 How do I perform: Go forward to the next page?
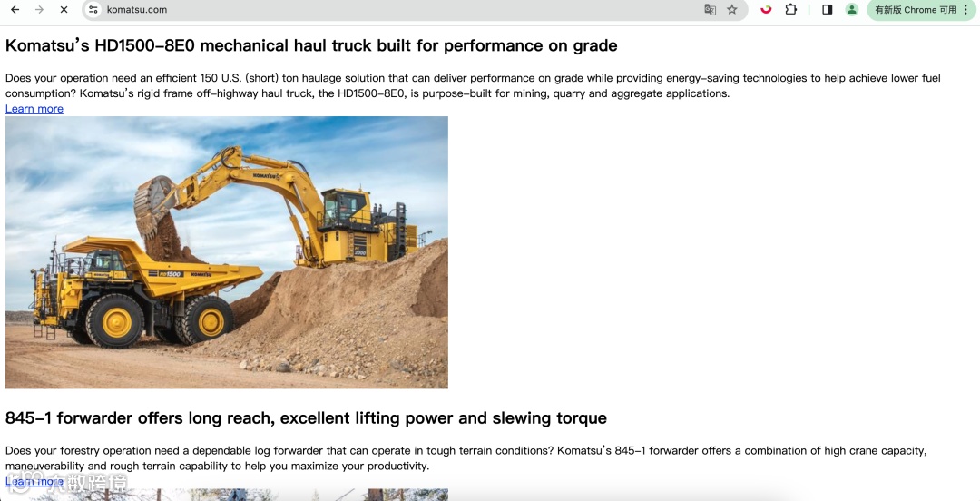pos(39,9)
